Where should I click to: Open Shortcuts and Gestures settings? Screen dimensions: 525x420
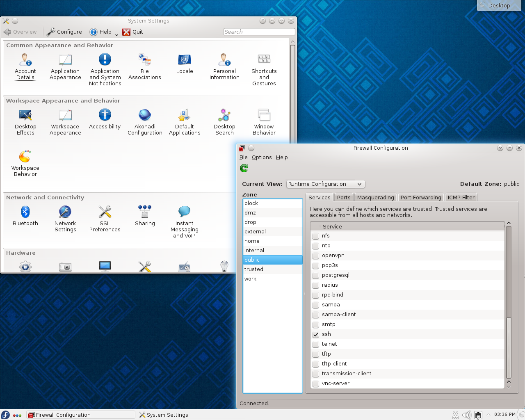coord(264,70)
